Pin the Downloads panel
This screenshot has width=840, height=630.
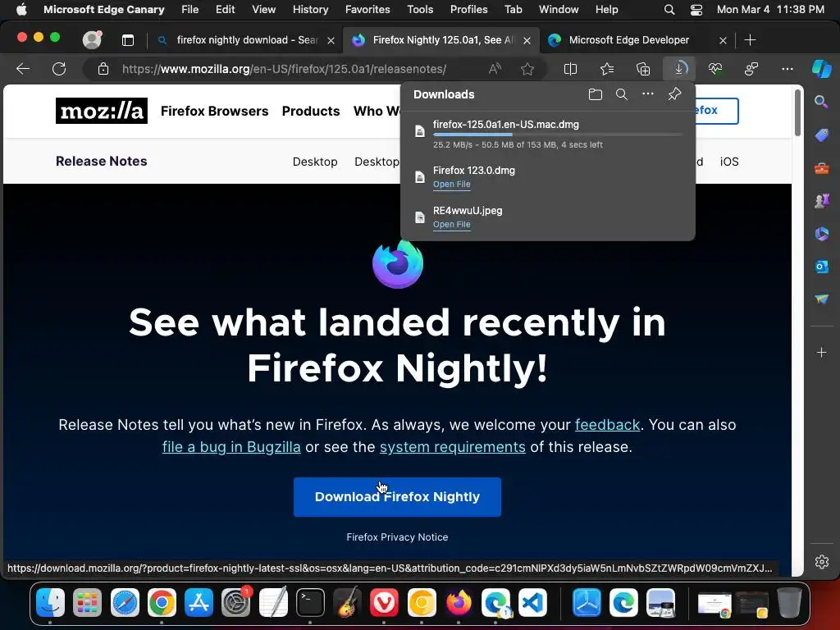pos(674,94)
